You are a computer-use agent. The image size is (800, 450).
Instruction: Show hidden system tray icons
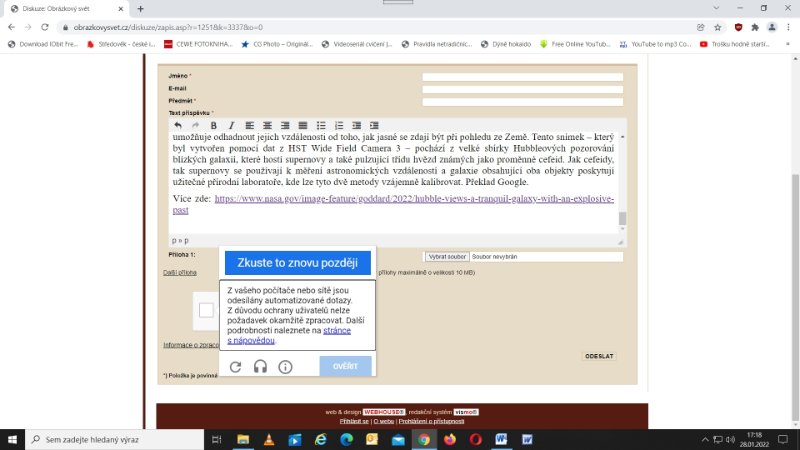coord(705,439)
